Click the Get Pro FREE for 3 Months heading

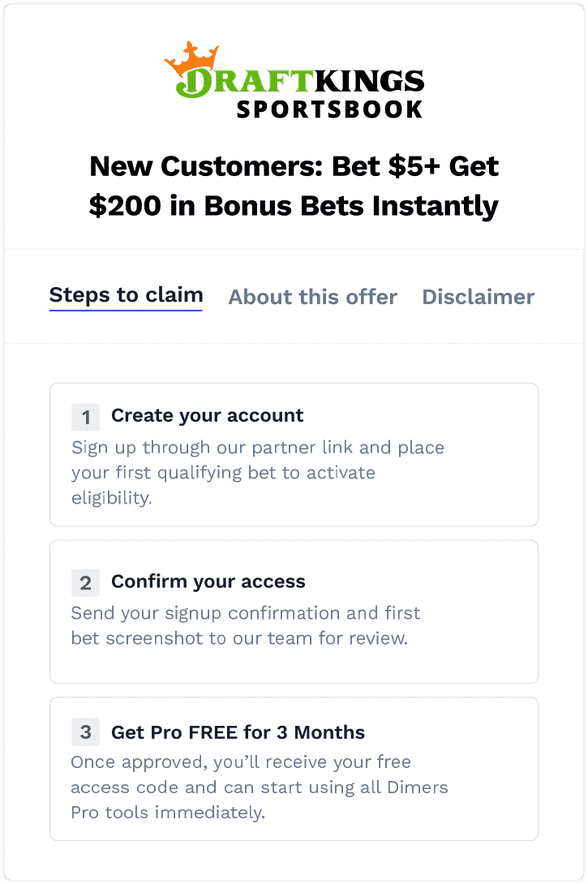[x=238, y=732]
